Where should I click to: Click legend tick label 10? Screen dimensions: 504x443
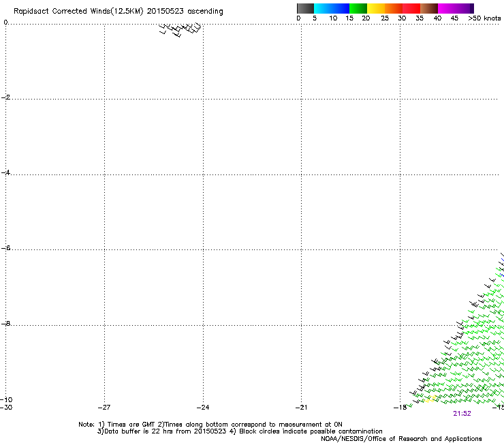(x=333, y=18)
